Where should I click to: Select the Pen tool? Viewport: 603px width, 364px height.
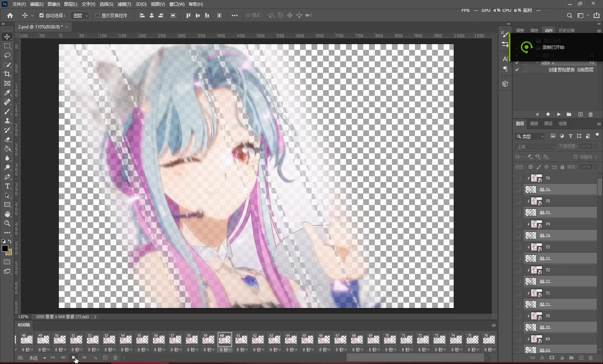coord(7,177)
